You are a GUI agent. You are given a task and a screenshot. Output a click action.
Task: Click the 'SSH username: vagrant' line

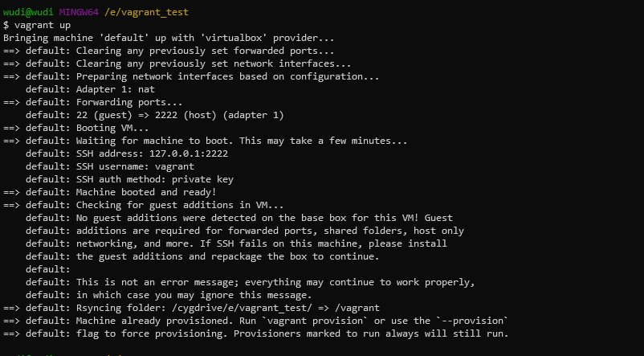tap(138, 166)
